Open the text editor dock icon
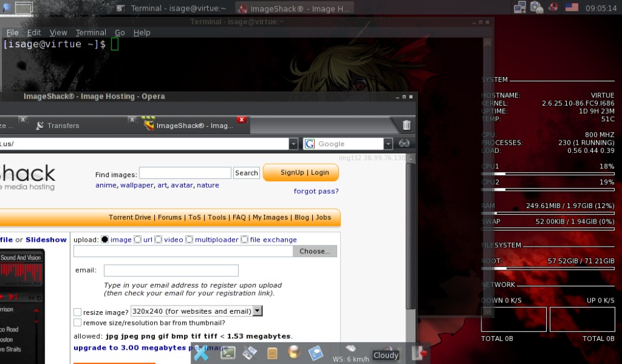 pos(249,353)
